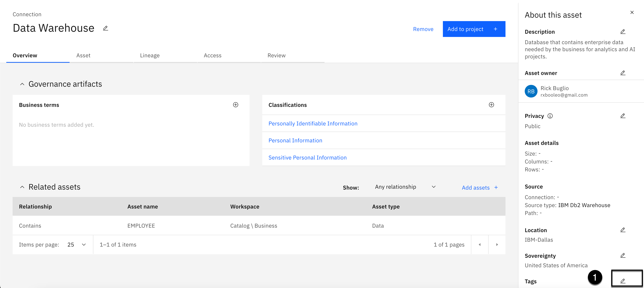
Task: Edit the Description field
Action: tap(622, 32)
